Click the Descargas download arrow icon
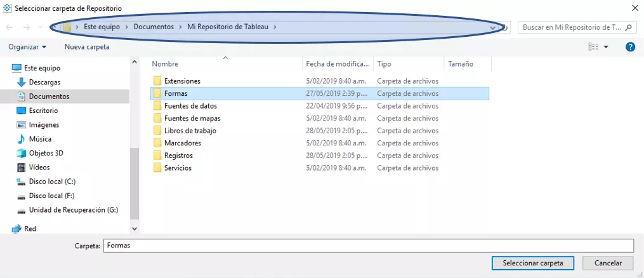The height and width of the screenshot is (278, 644). point(21,83)
